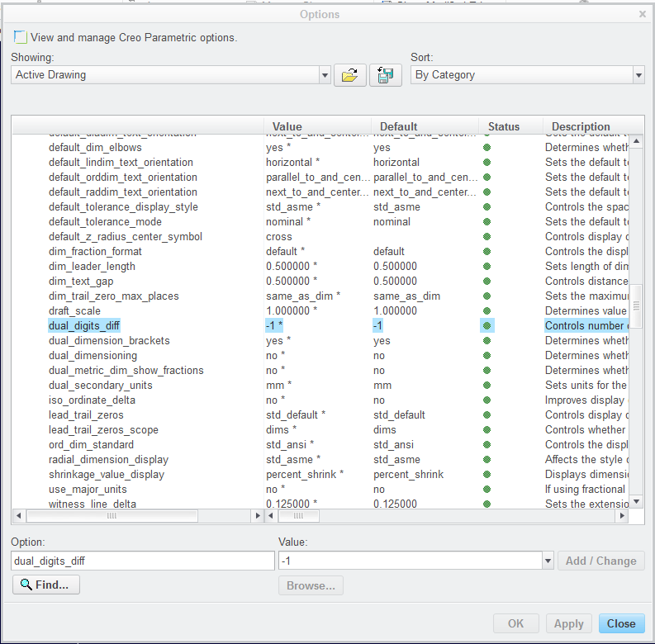
Task: Select the dual_digits_diff option
Action: (x=84, y=326)
